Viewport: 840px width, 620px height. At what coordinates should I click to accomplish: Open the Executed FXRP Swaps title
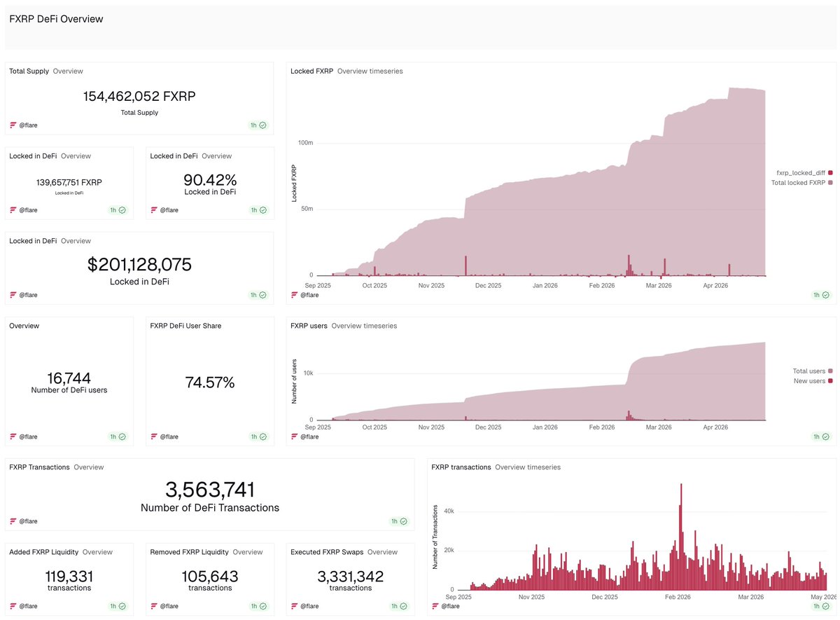327,552
